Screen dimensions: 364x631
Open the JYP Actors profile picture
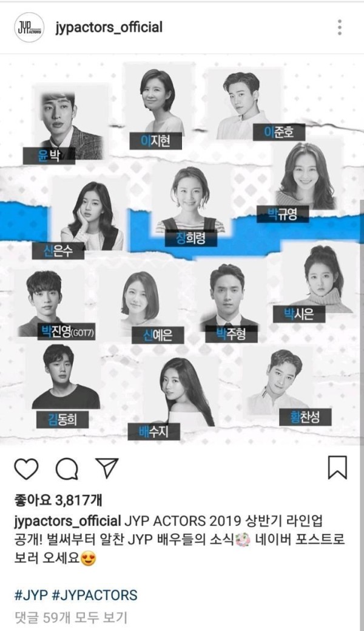coord(29,27)
